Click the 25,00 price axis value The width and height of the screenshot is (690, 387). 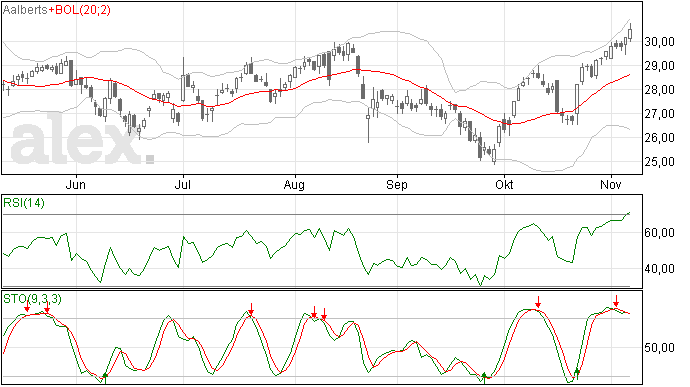pos(659,162)
